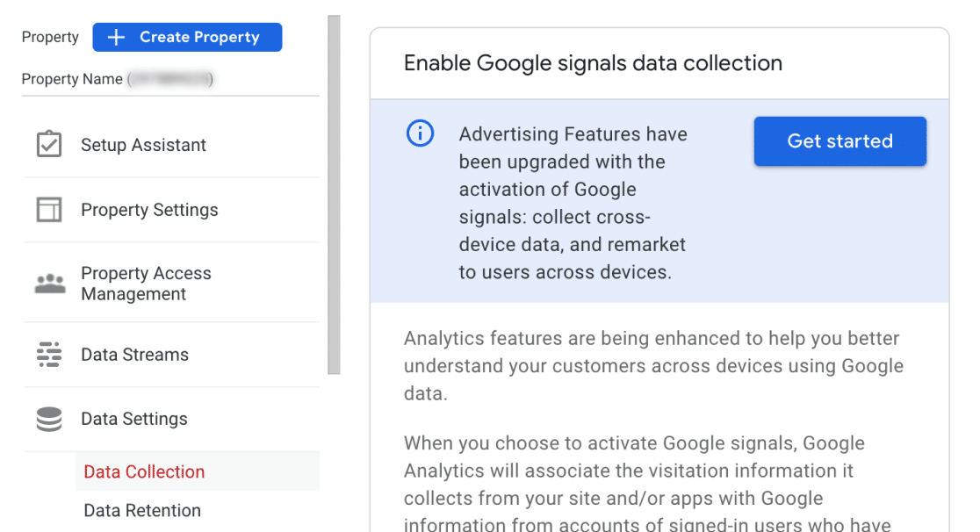The height and width of the screenshot is (532, 980).
Task: Go to Property Access Management label
Action: [x=146, y=284]
